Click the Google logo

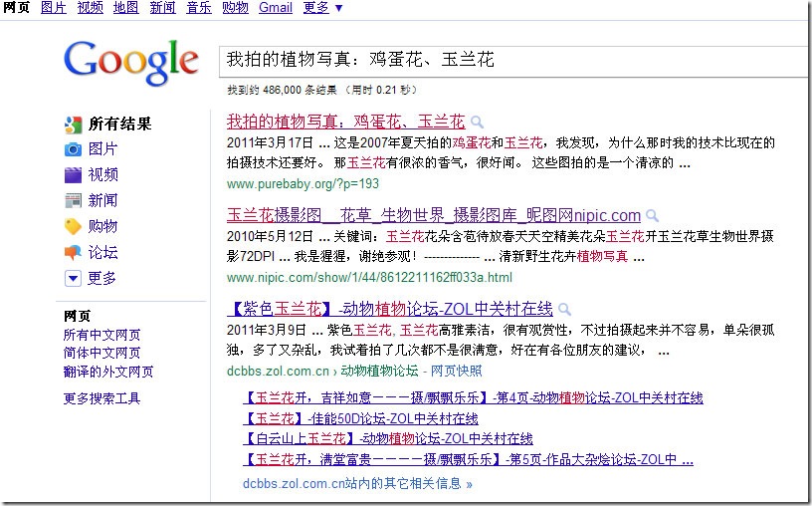coord(131,63)
